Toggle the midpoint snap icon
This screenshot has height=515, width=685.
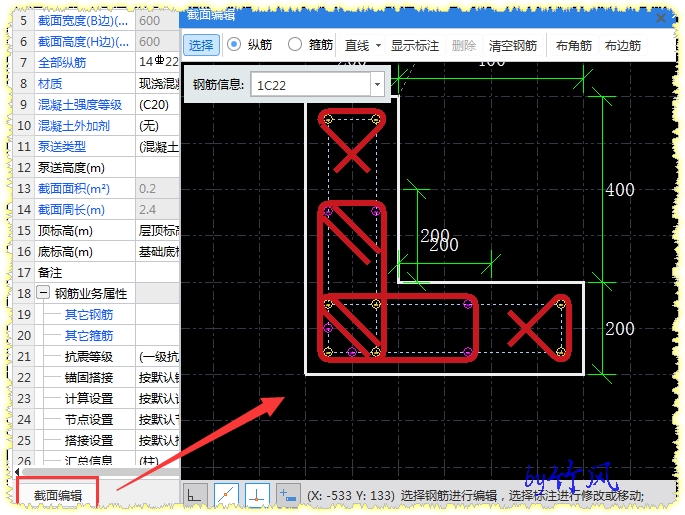(226, 495)
